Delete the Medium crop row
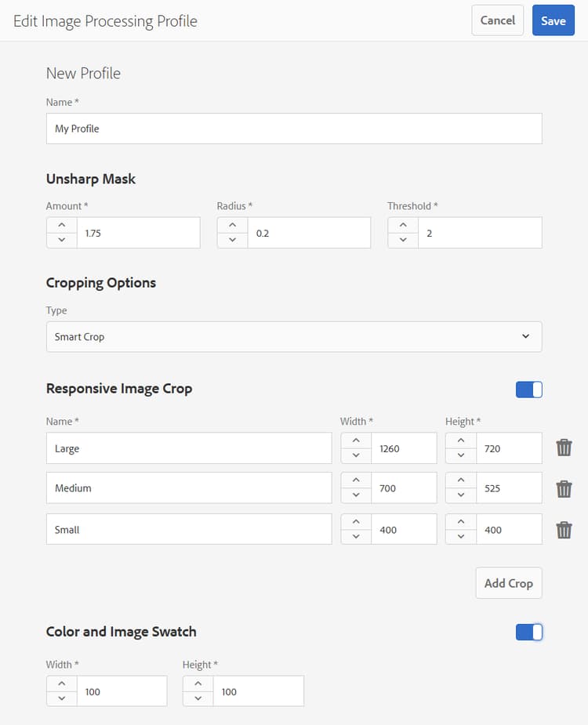This screenshot has height=725, width=588. [564, 488]
